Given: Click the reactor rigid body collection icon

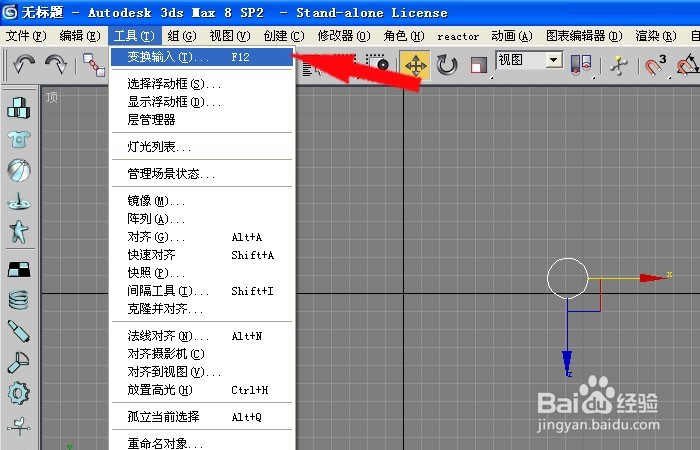Looking at the screenshot, I should tap(19, 108).
